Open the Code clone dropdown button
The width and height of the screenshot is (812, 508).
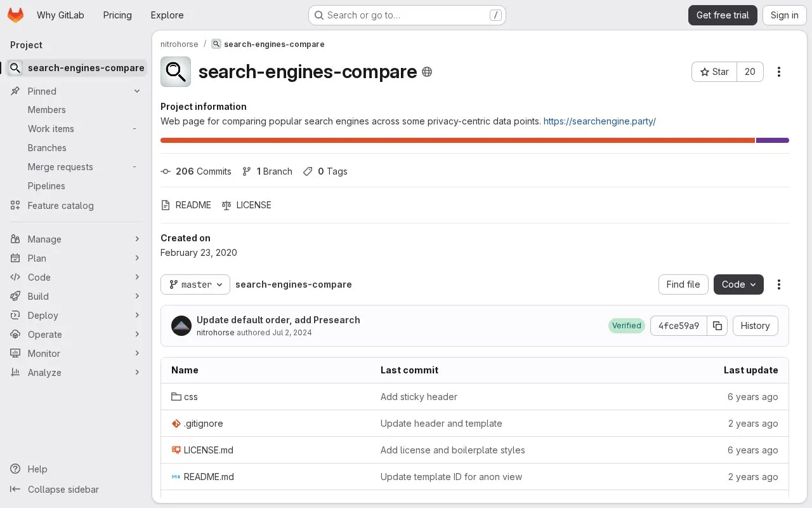738,284
